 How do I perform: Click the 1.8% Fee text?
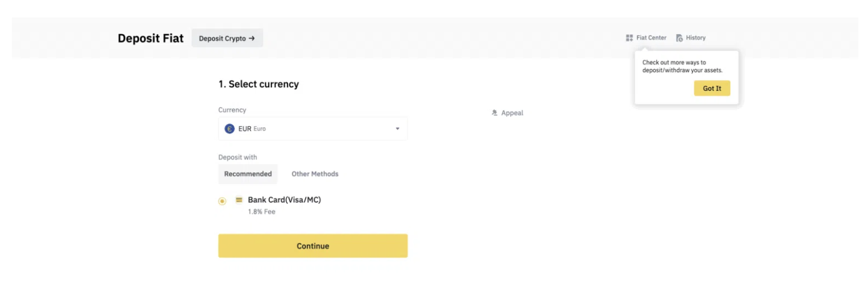click(x=261, y=212)
